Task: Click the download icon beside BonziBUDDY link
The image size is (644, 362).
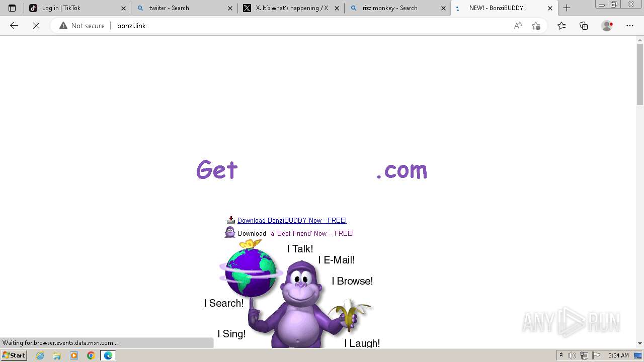Action: click(x=231, y=220)
